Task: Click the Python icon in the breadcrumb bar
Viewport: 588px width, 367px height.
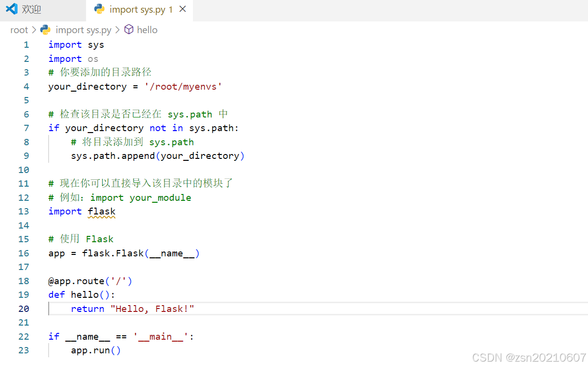Action: pyautogui.click(x=45, y=30)
